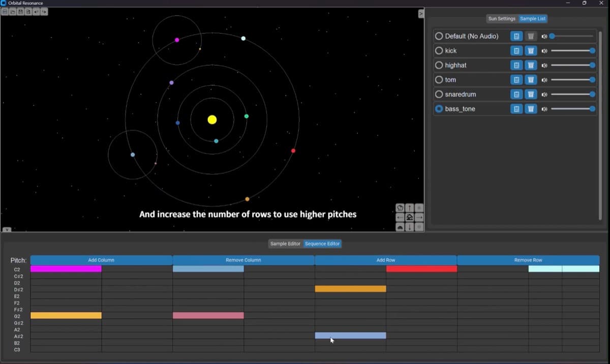Click the red note block in C2 row

[x=421, y=269]
